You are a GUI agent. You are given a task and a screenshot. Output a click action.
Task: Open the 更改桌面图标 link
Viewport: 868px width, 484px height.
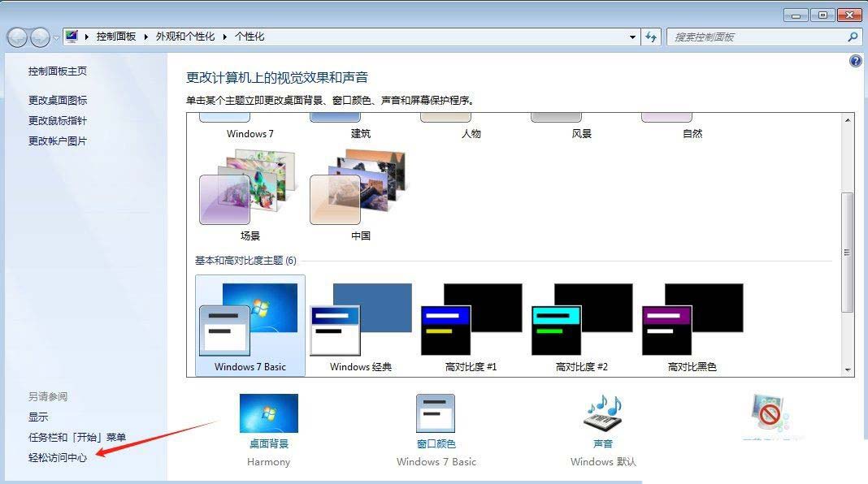pyautogui.click(x=58, y=101)
